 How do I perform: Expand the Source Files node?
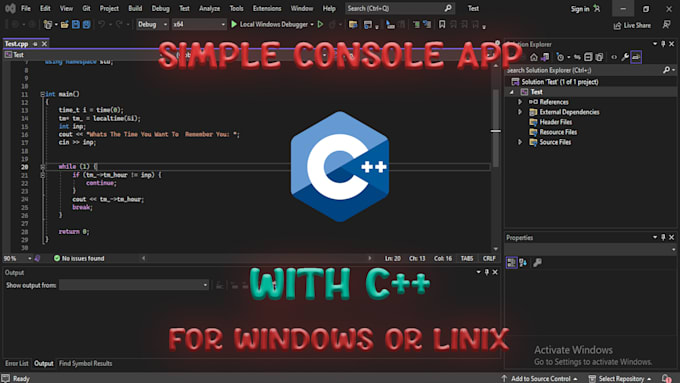pyautogui.click(x=520, y=142)
